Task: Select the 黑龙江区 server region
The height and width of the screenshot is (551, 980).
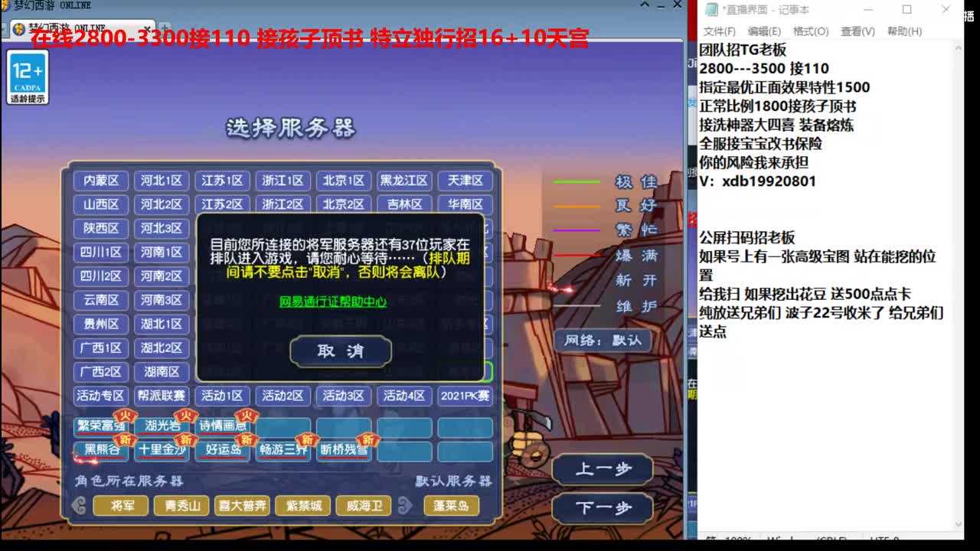Action: (x=404, y=181)
